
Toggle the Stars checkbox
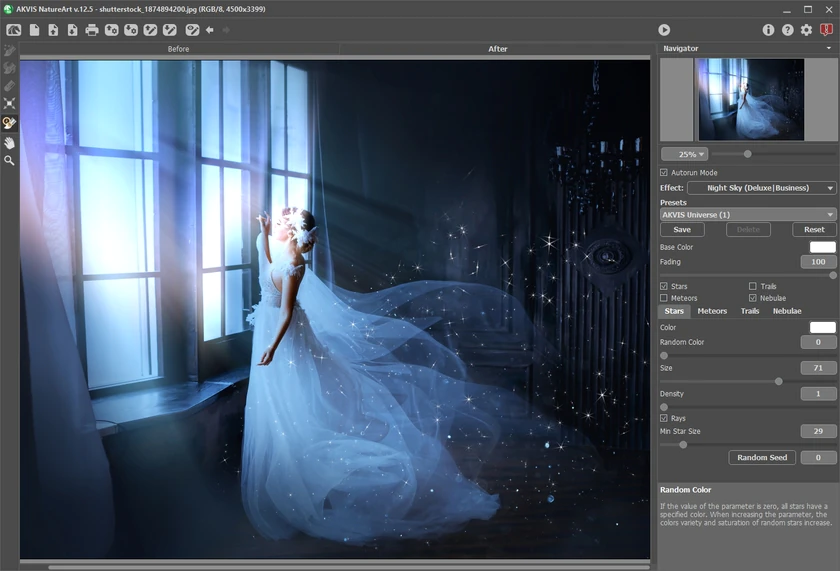click(664, 287)
